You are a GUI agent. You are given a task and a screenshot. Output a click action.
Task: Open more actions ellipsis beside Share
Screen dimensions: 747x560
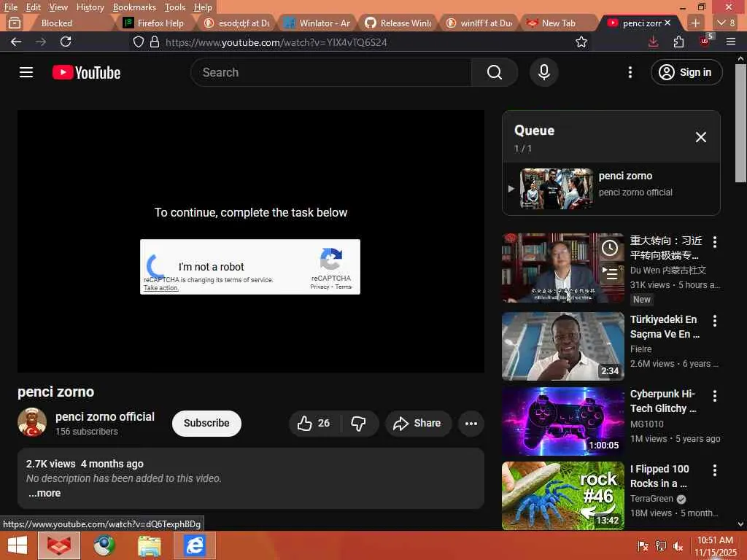pyautogui.click(x=471, y=423)
